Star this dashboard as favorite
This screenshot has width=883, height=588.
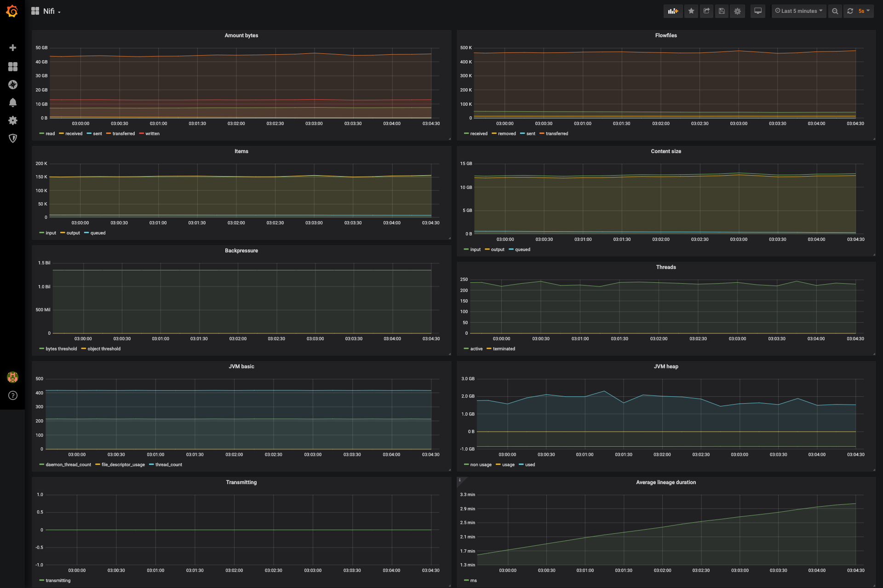click(x=691, y=11)
